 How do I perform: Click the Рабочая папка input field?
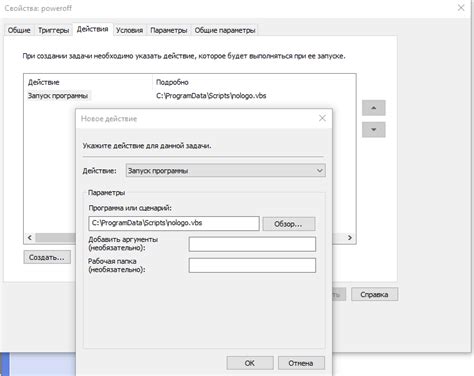click(252, 266)
